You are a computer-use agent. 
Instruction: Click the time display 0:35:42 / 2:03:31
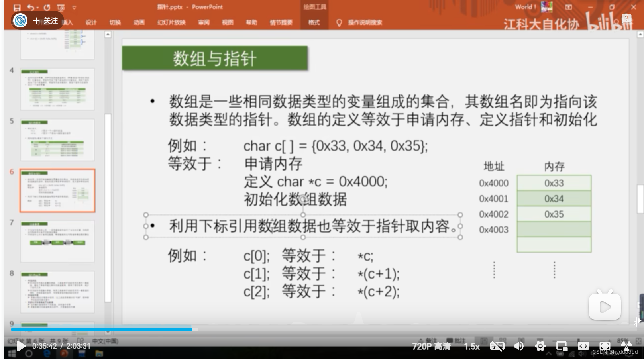point(61,346)
